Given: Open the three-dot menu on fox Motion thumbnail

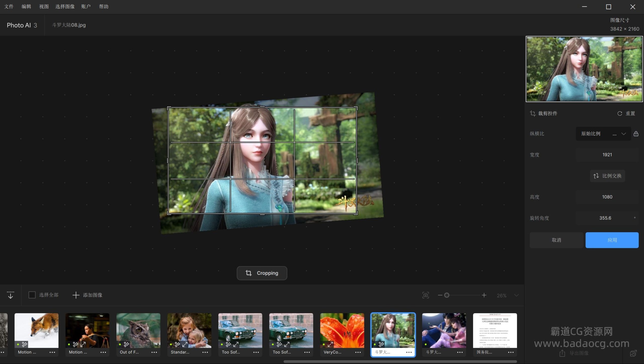Looking at the screenshot, I should point(52,352).
